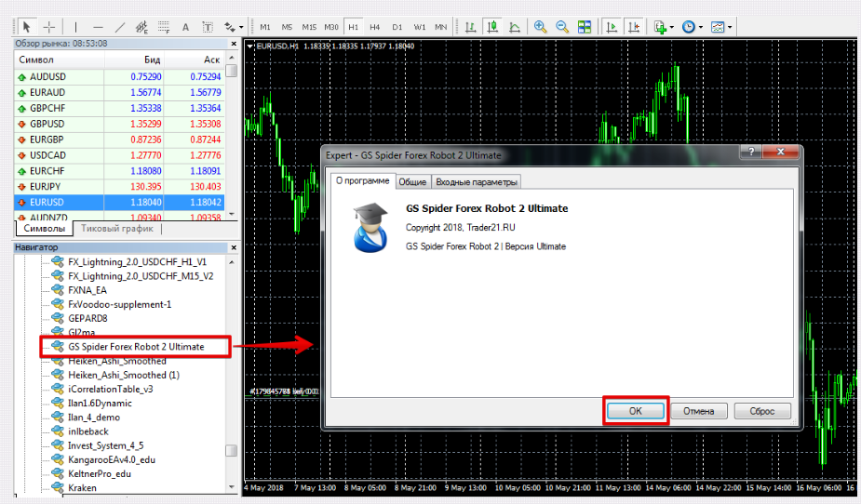The height and width of the screenshot is (504, 861).
Task: Choose the horizontal line tool
Action: point(98,27)
